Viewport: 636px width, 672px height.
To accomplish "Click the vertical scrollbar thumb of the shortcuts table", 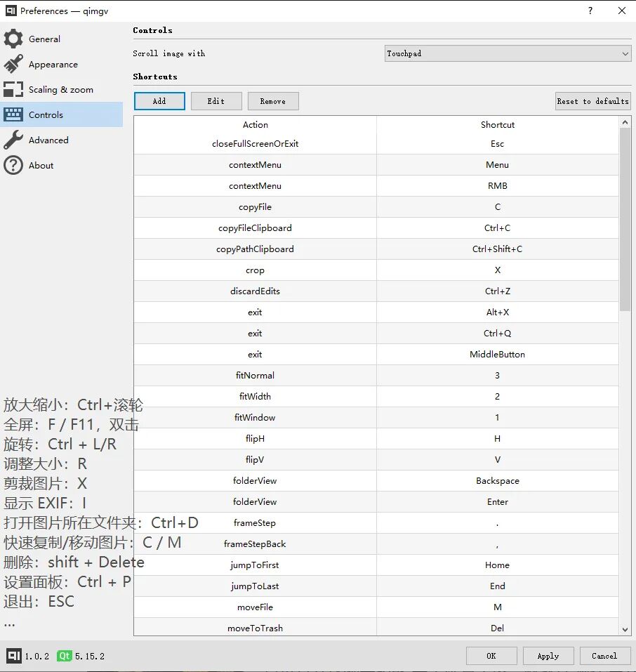I will [x=625, y=219].
